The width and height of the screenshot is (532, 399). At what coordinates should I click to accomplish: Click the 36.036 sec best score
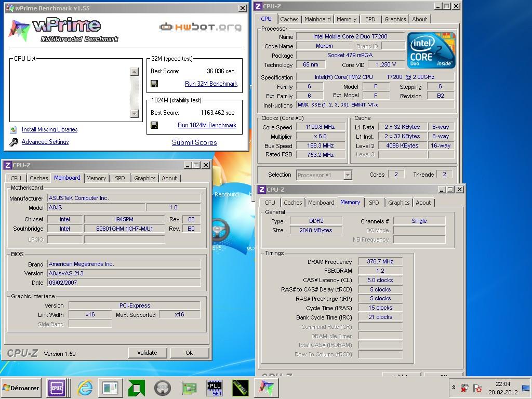[x=220, y=71]
